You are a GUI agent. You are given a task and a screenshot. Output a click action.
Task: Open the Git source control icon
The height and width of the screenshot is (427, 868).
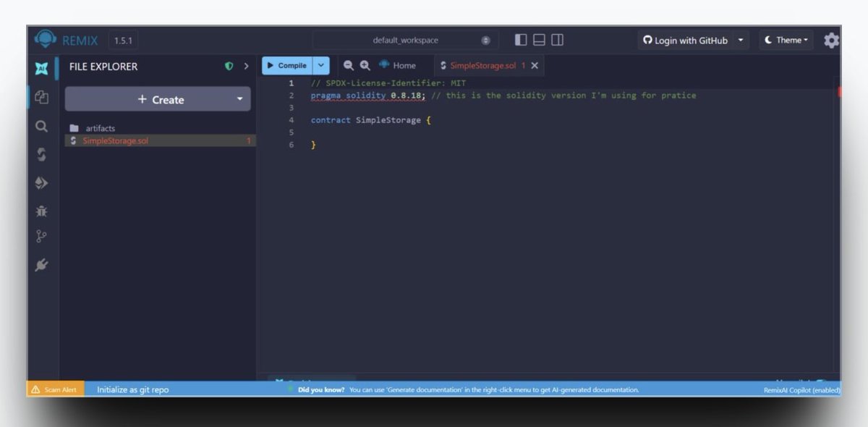tap(42, 237)
